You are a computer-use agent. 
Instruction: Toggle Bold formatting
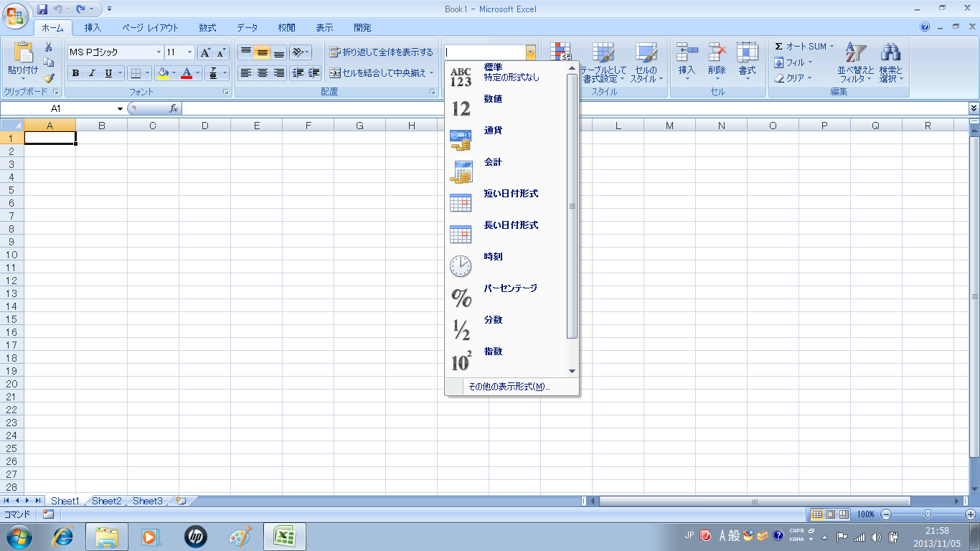75,73
